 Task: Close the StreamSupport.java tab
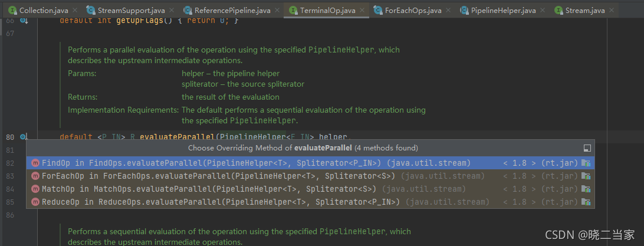[171, 10]
